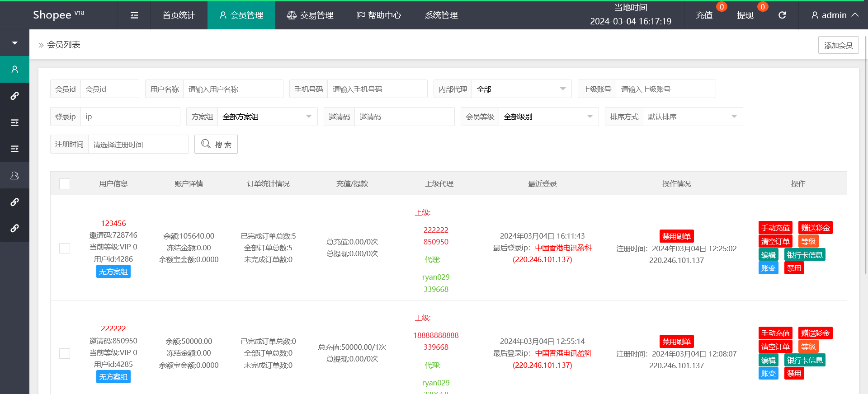Image resolution: width=868 pixels, height=394 pixels.
Task: Check the row checkbox for user 222222
Action: click(65, 353)
